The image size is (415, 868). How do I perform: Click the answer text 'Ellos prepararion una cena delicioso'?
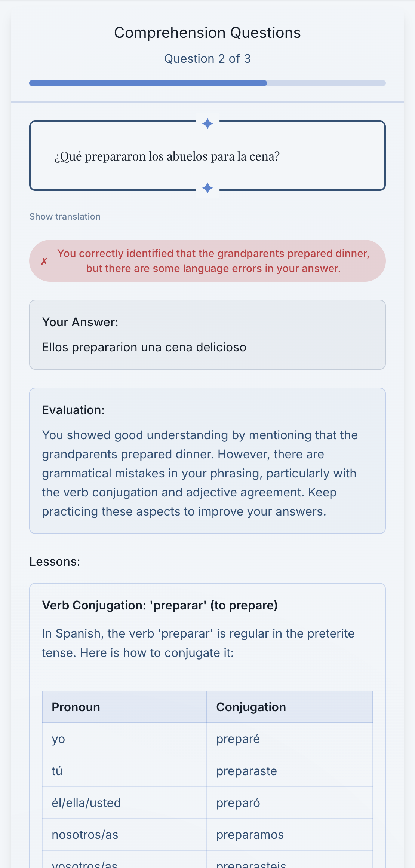[144, 347]
